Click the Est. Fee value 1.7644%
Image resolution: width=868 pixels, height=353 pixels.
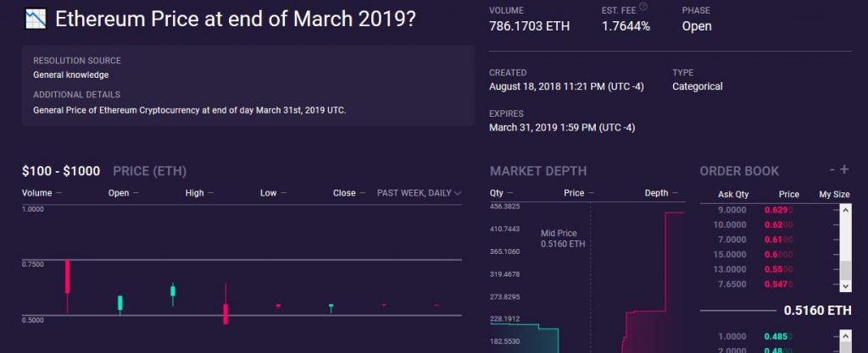pyautogui.click(x=626, y=26)
